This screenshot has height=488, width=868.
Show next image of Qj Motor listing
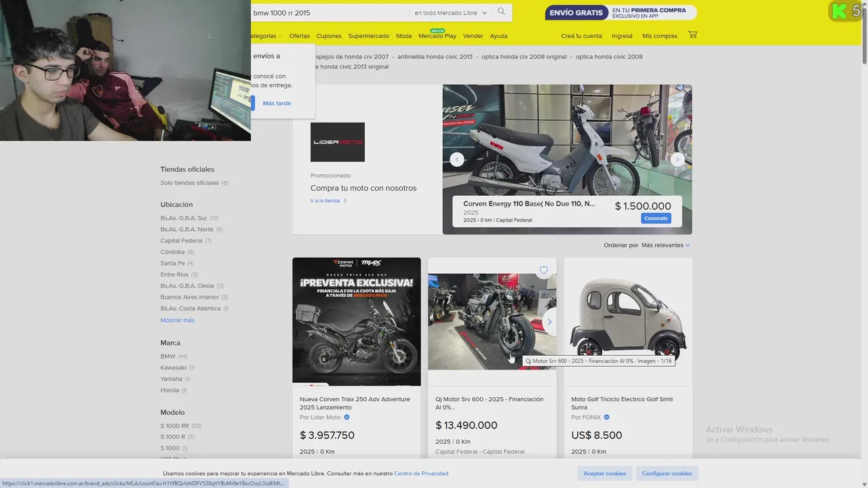(x=549, y=322)
